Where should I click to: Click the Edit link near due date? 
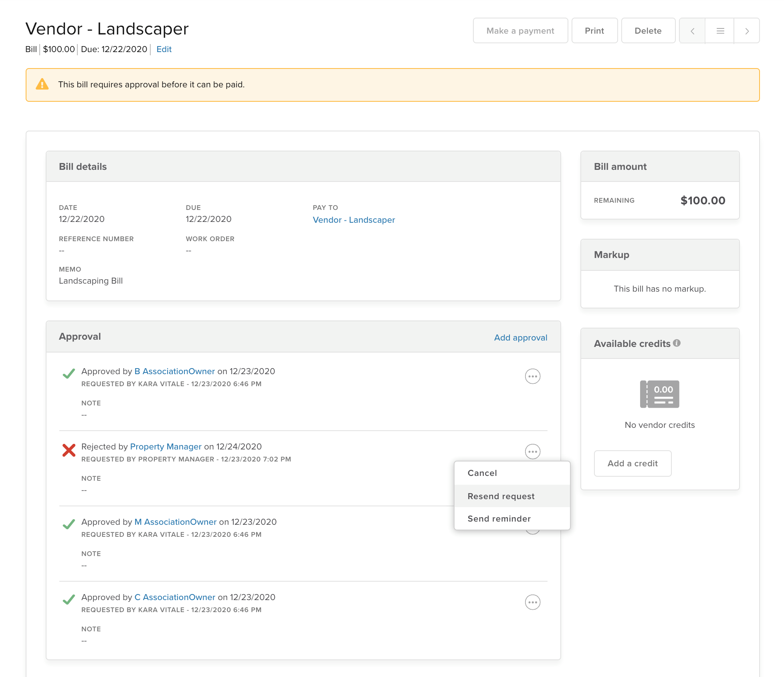[x=164, y=49]
